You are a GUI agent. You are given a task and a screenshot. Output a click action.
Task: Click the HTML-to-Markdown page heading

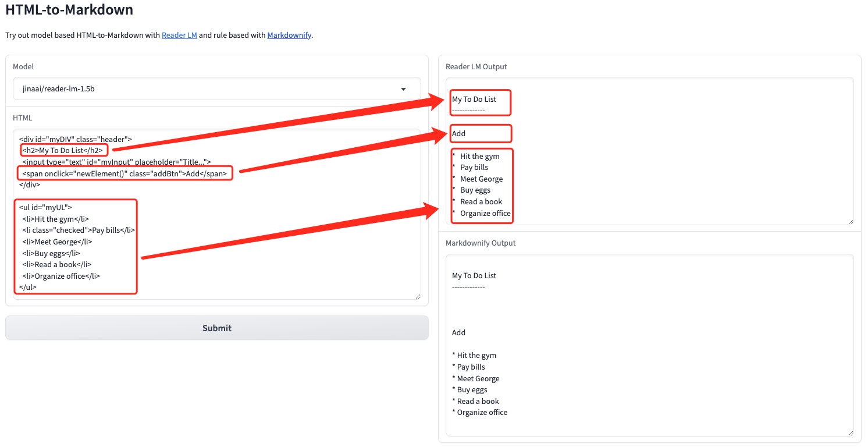point(69,10)
